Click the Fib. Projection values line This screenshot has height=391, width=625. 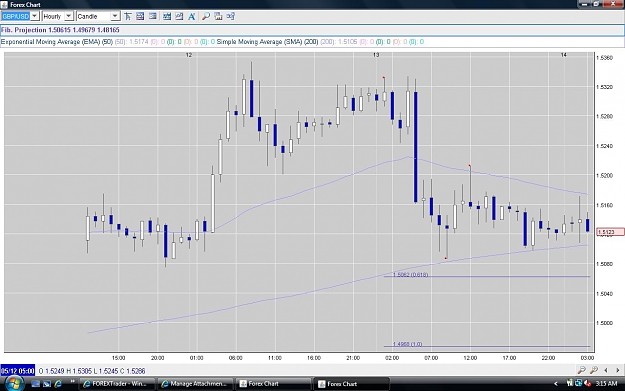tap(60, 30)
